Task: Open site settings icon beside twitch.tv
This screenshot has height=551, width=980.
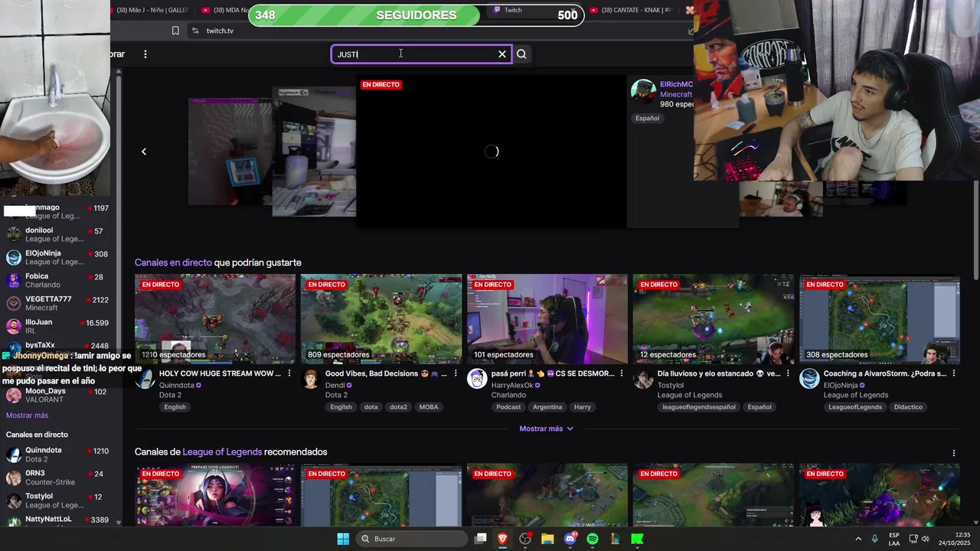Action: 195,31
